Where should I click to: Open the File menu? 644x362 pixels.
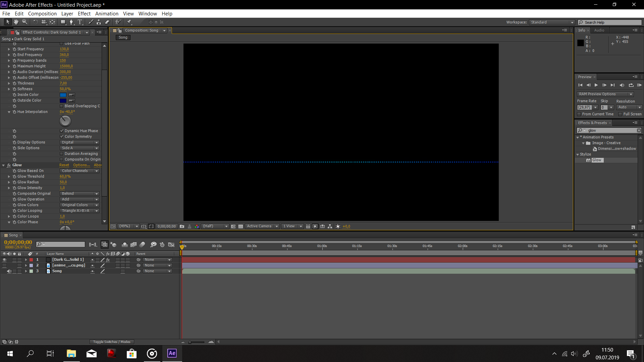click(x=6, y=14)
